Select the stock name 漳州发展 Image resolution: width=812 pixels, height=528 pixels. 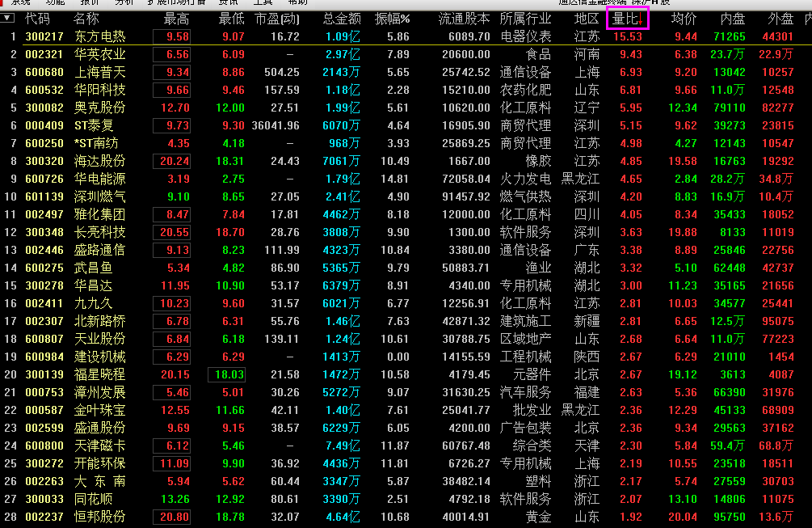[x=100, y=392]
